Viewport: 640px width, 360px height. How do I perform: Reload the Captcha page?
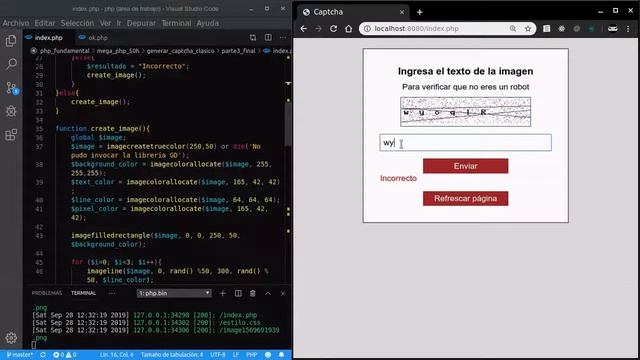coord(333,29)
